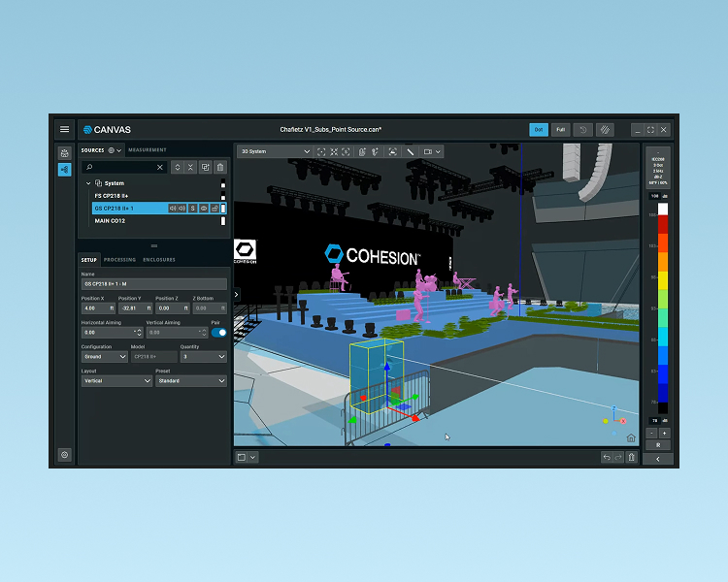
Task: Click the mapping info summary box
Action: point(658,168)
